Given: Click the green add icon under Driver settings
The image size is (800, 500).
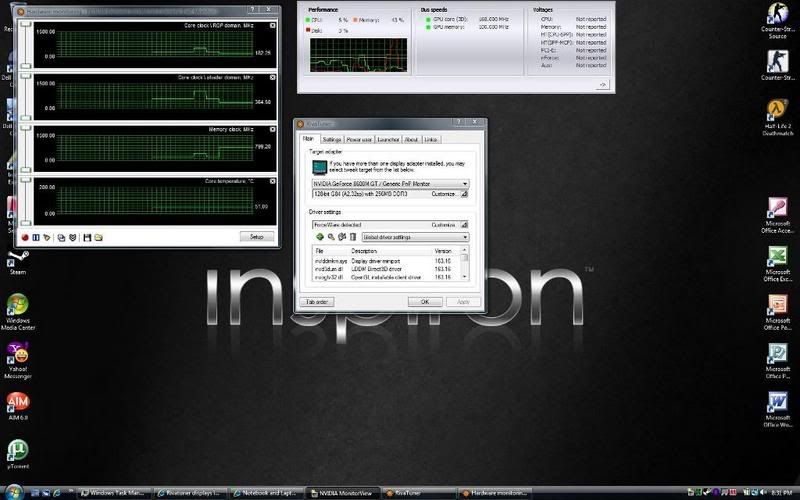Looking at the screenshot, I should click(320, 237).
